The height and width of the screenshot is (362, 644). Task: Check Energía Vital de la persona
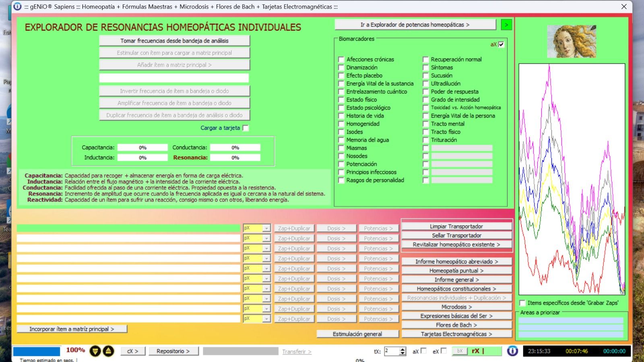point(425,116)
